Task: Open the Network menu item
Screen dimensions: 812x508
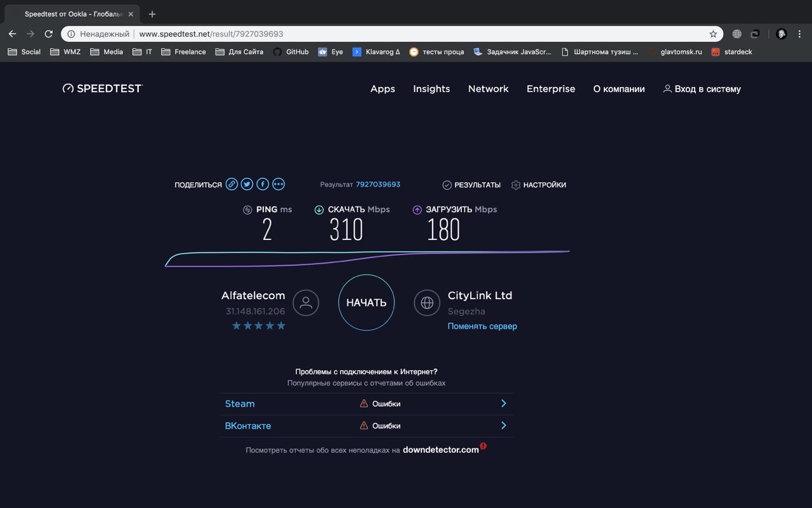Action: (x=488, y=89)
